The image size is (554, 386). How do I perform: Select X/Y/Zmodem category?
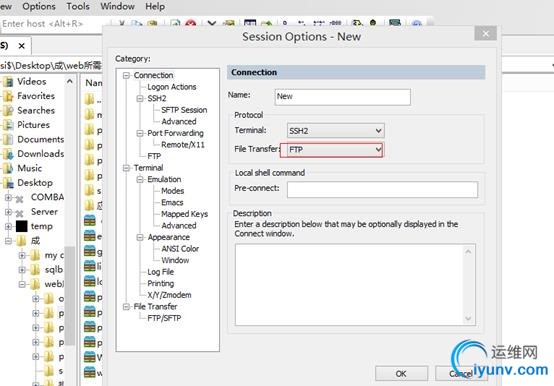pos(169,295)
